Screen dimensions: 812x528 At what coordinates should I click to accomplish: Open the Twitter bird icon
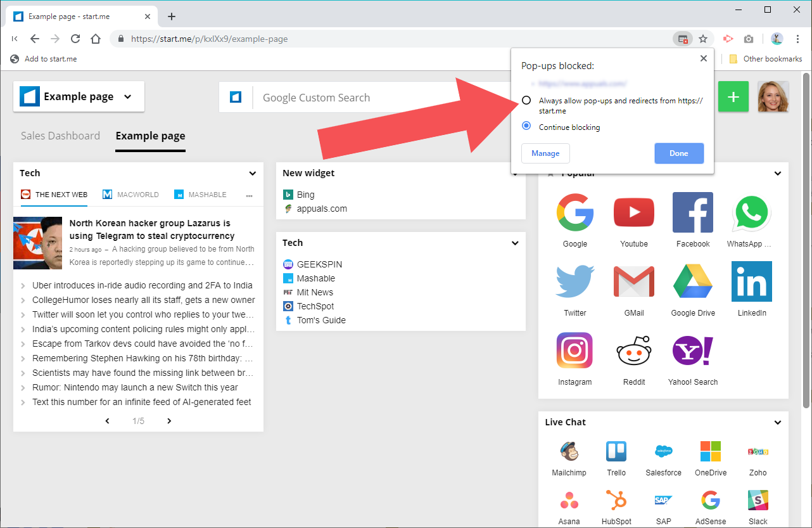tap(575, 281)
